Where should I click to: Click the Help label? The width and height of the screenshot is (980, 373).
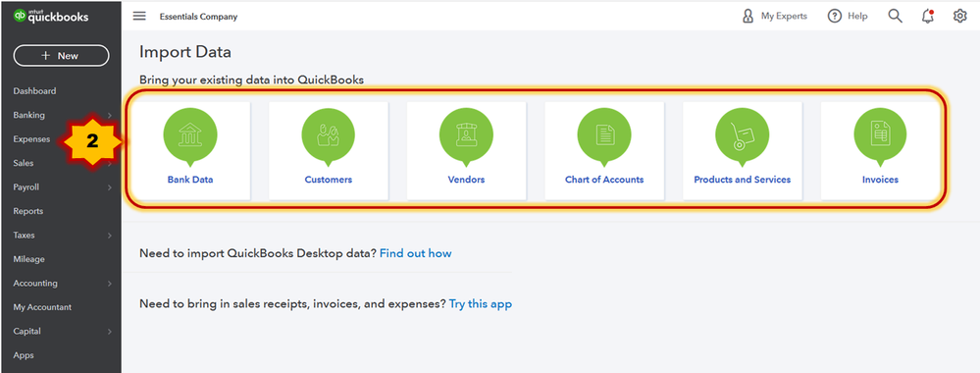coord(857,17)
